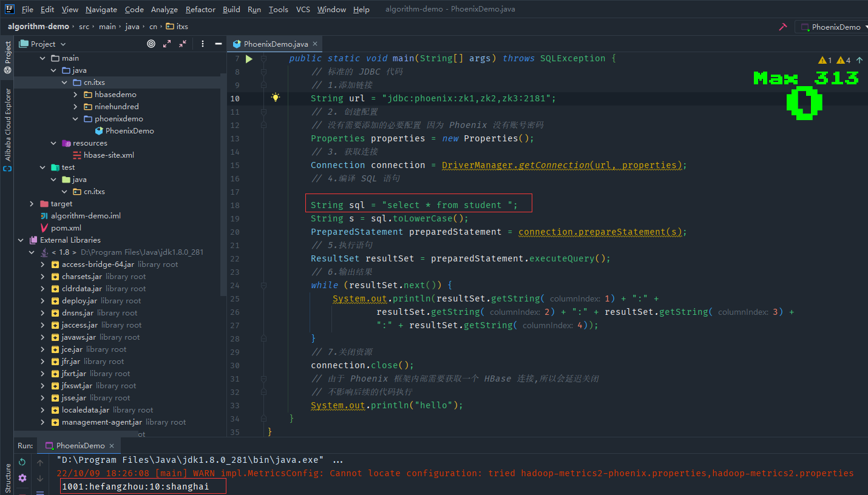Click the java breadcrumb

(132, 27)
